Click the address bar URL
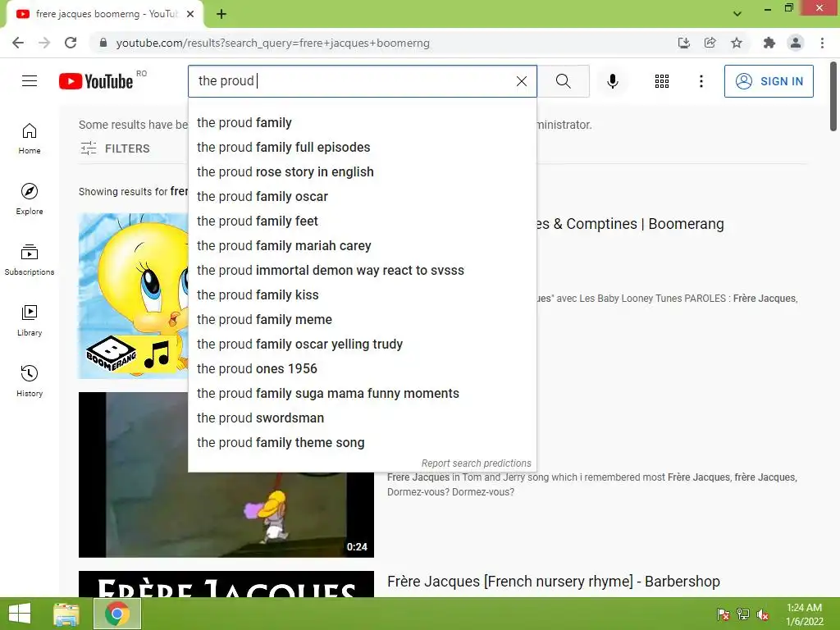 272,43
